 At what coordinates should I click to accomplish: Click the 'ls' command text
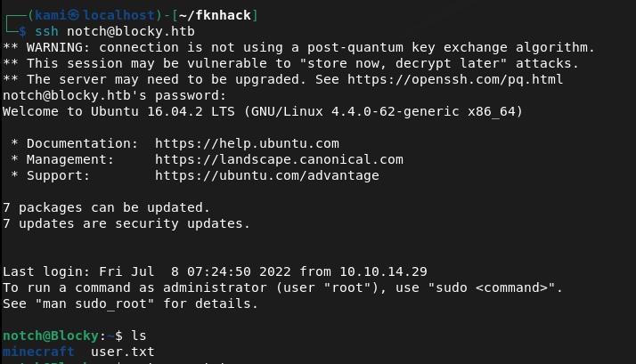[138, 336]
